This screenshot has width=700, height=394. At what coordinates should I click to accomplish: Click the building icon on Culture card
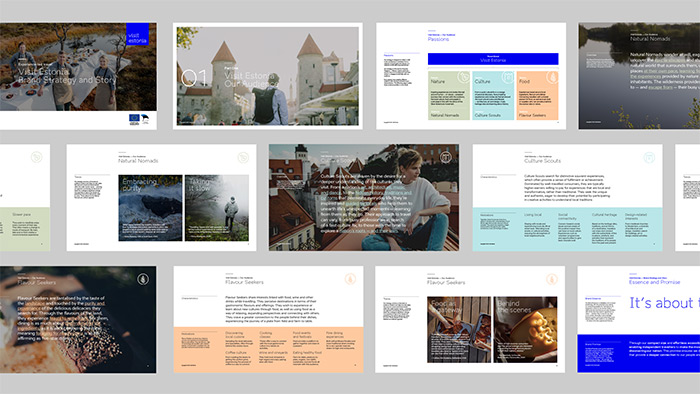pos(508,77)
